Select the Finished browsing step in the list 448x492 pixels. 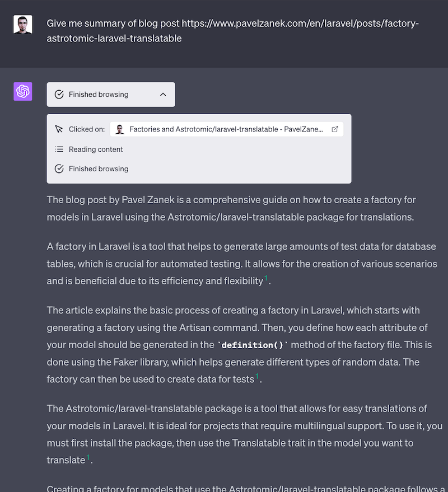coord(99,169)
